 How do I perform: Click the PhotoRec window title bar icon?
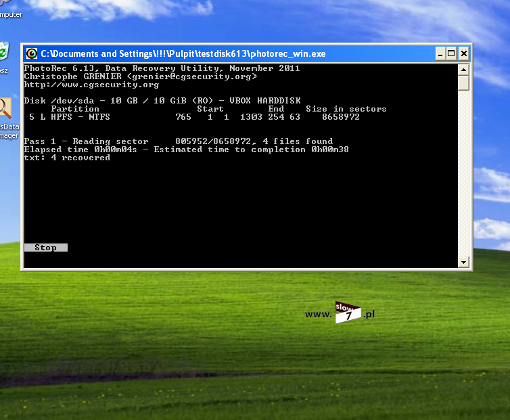[32, 53]
